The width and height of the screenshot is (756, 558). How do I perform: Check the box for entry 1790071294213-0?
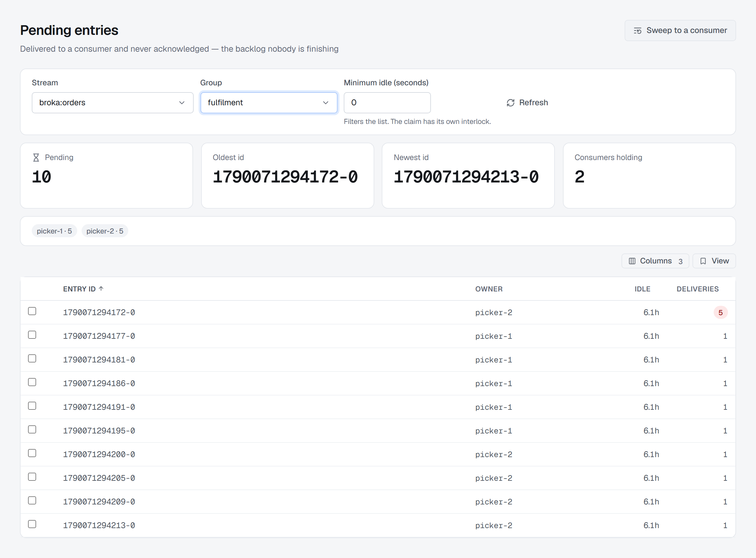[32, 524]
